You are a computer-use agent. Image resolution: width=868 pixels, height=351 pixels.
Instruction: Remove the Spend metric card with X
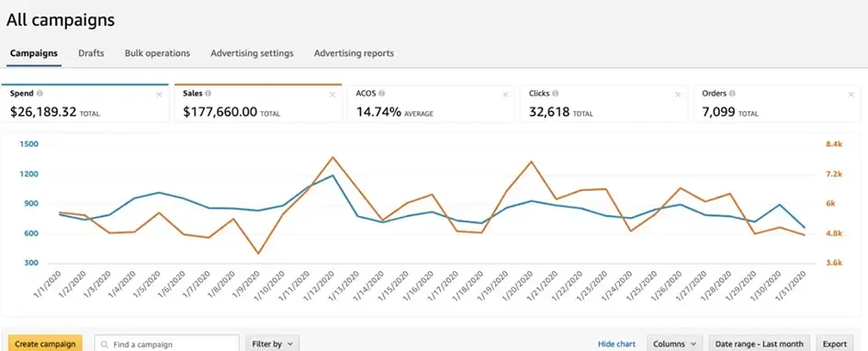160,95
